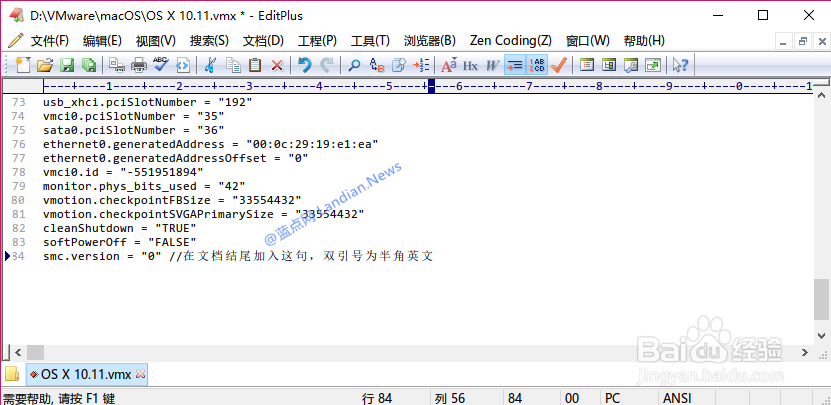Image resolution: width=831 pixels, height=405 pixels.
Task: Open the 窗口(W) menu
Action: click(x=588, y=41)
